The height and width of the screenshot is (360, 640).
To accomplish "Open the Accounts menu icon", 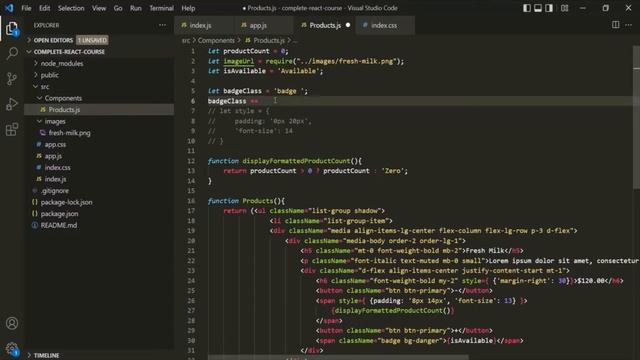I will 12,323.
